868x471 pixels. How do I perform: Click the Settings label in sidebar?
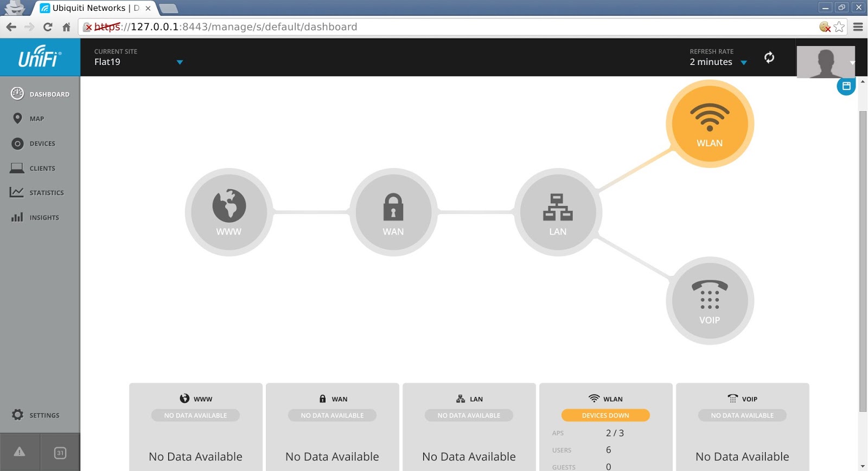click(x=44, y=416)
